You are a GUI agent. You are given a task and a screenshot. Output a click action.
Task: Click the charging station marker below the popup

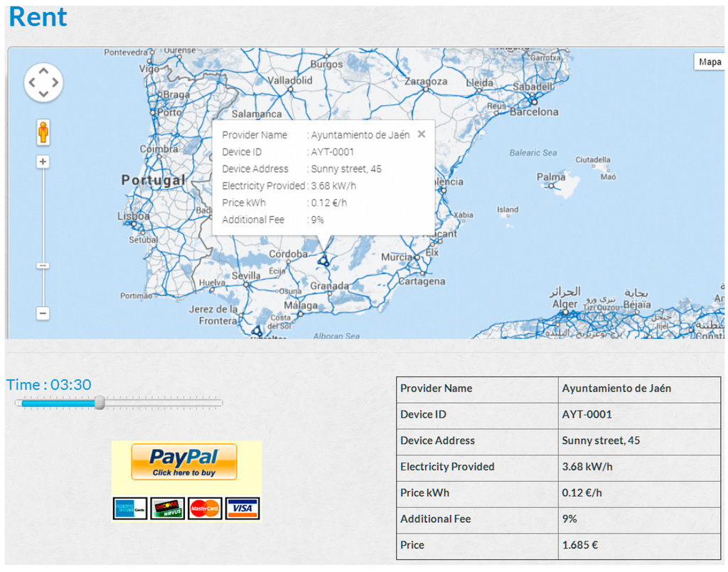tap(324, 260)
